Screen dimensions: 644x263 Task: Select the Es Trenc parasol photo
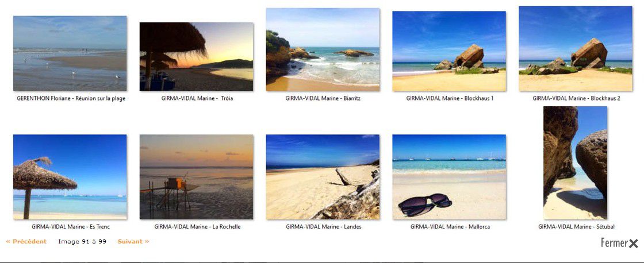70,177
